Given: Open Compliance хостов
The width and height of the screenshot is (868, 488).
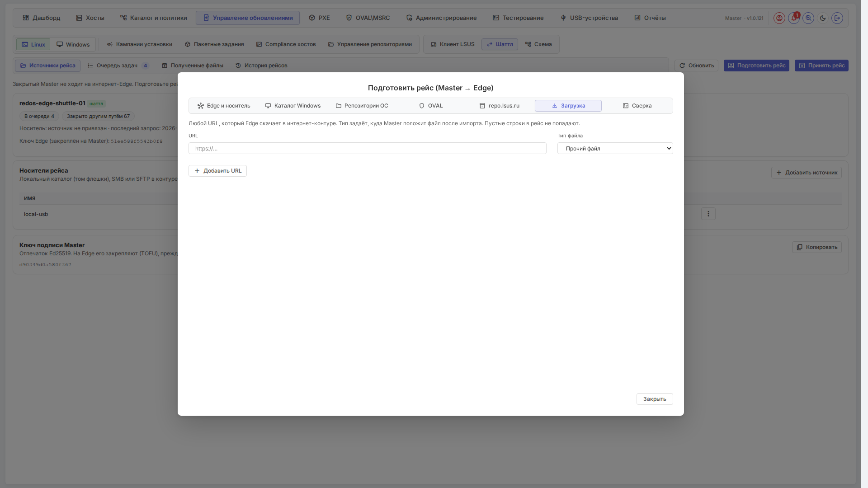Looking at the screenshot, I should [x=286, y=44].
